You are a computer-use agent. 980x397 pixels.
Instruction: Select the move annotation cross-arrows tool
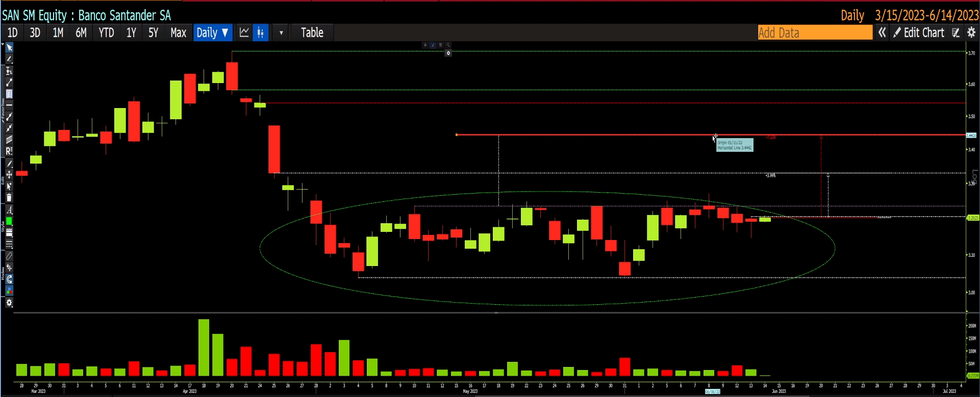click(9, 175)
